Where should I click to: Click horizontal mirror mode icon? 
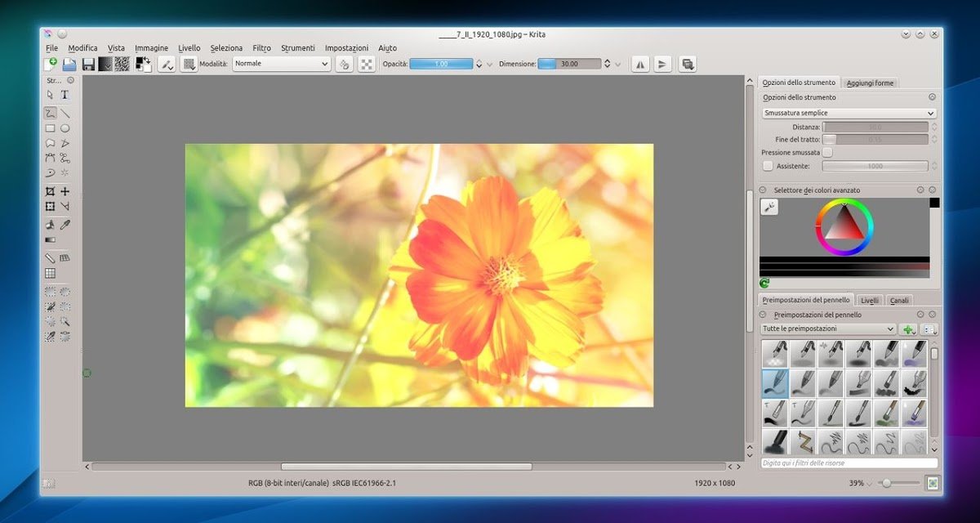pyautogui.click(x=640, y=64)
